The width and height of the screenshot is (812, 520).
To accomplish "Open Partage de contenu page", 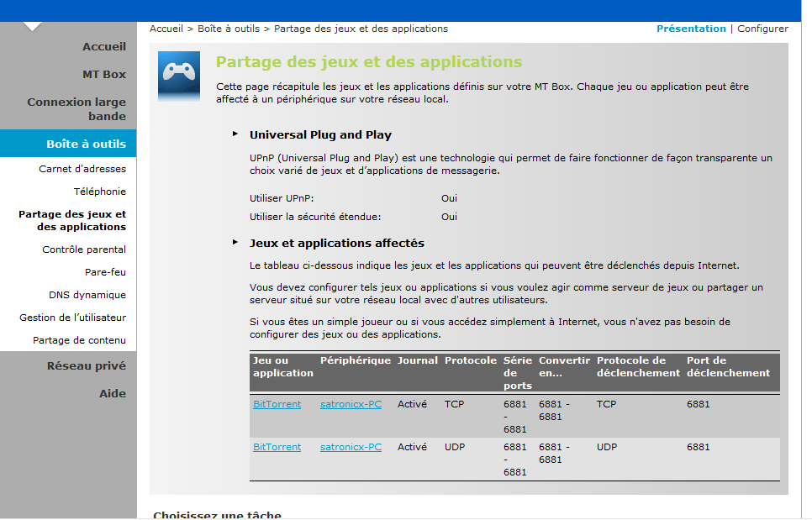I will 79,340.
